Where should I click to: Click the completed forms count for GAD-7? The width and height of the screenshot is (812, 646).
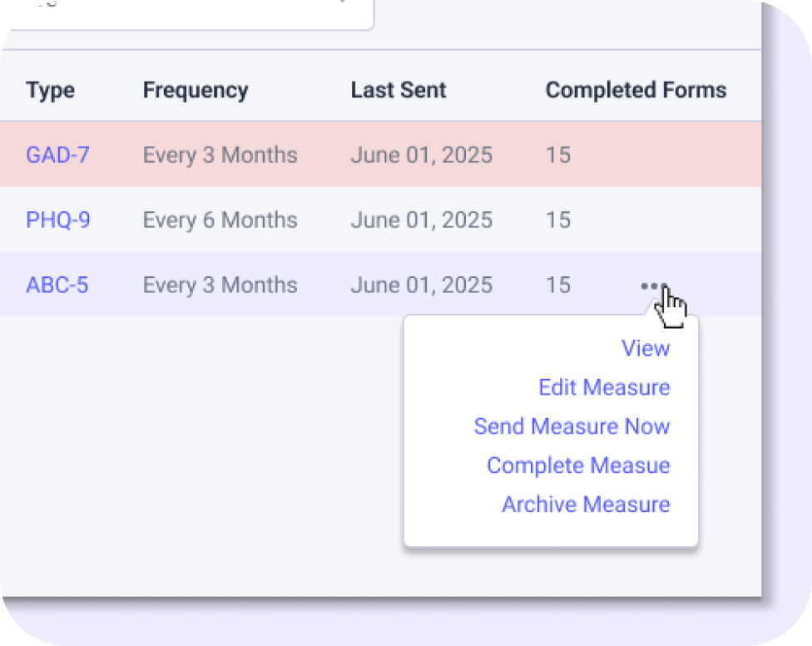(558, 155)
